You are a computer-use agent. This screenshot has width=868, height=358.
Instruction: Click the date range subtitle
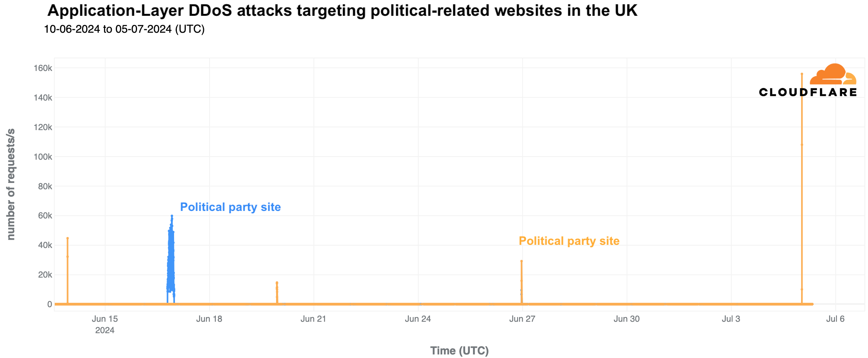(x=124, y=29)
